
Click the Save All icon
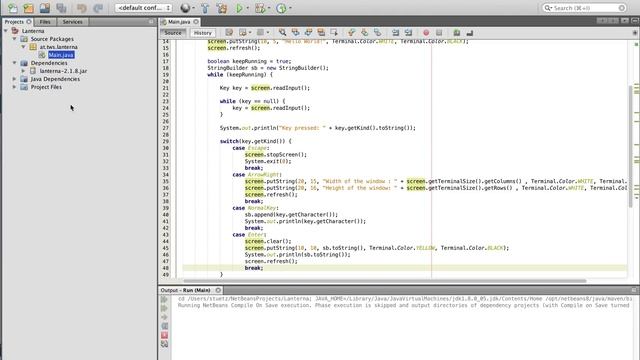tap(61, 8)
